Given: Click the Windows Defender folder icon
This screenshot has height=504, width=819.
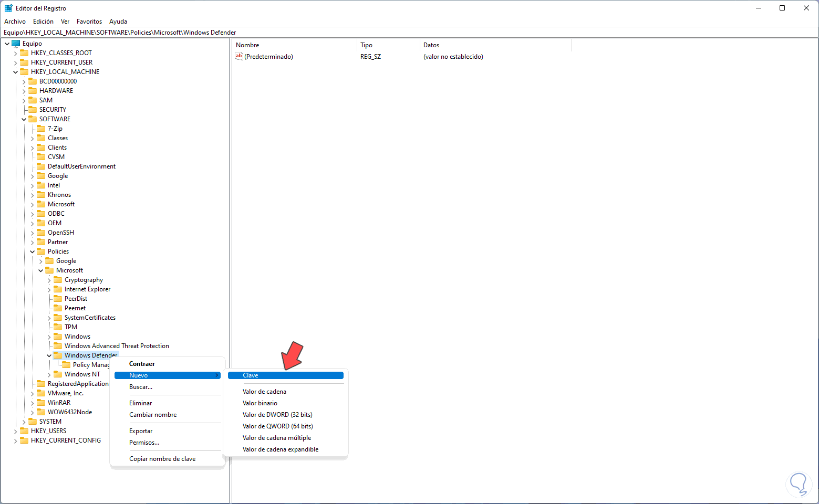Looking at the screenshot, I should click(x=58, y=355).
